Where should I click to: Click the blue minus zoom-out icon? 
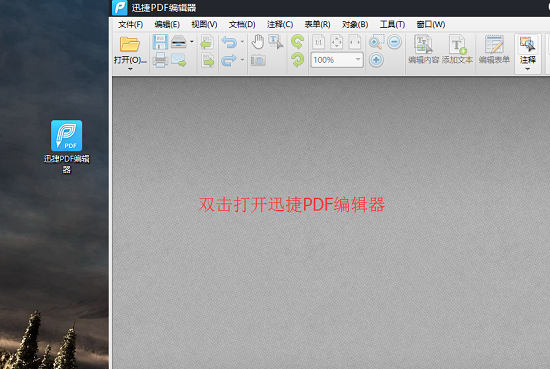394,42
